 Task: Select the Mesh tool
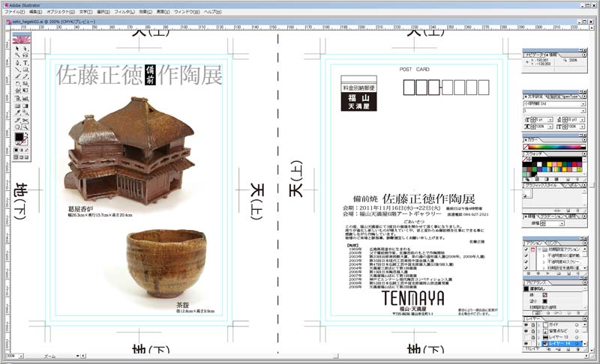pyautogui.click(x=17, y=106)
